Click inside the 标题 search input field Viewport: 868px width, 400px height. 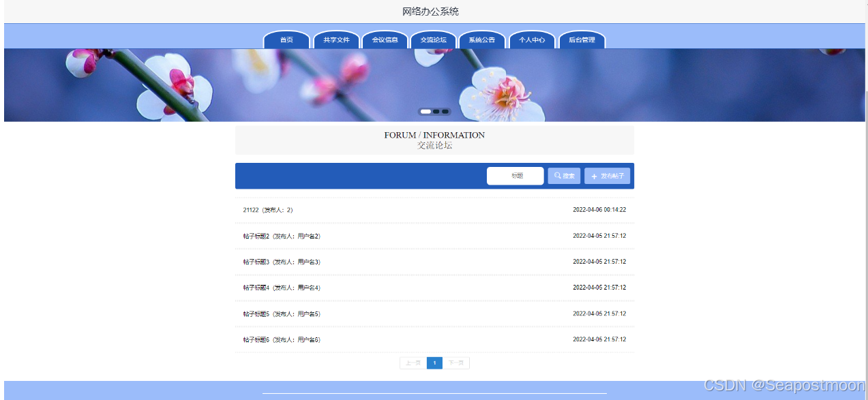click(515, 175)
